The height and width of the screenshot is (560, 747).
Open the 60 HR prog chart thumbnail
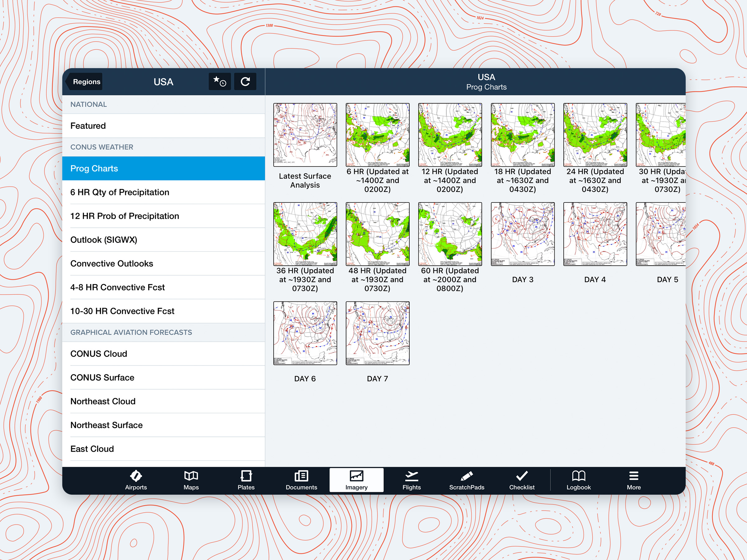pos(450,234)
